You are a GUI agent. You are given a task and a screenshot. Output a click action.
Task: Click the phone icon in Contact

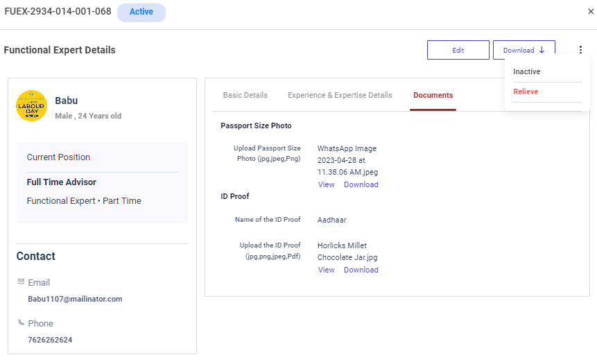pyautogui.click(x=21, y=323)
